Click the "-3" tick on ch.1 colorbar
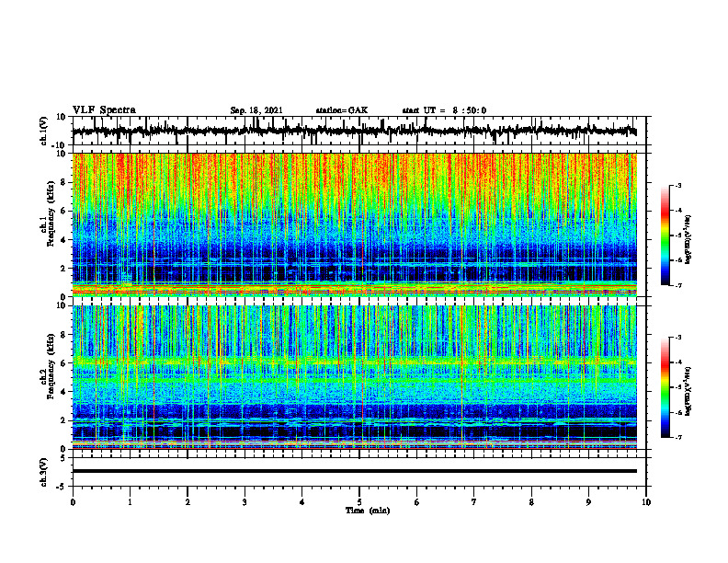728x563 pixels. coord(677,185)
